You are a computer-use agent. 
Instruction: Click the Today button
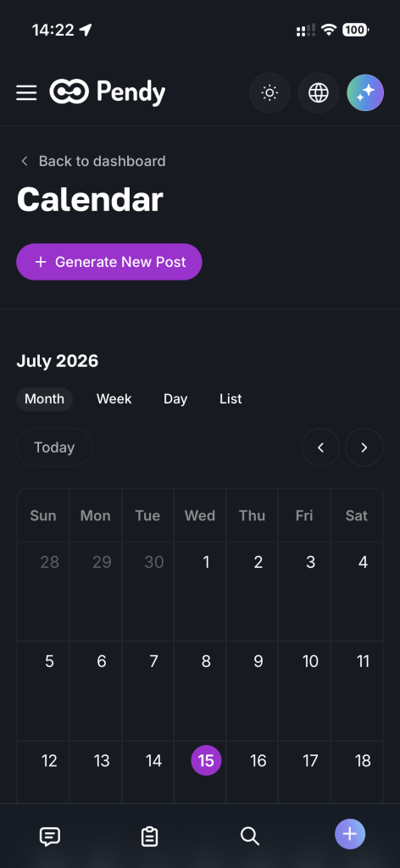click(54, 448)
